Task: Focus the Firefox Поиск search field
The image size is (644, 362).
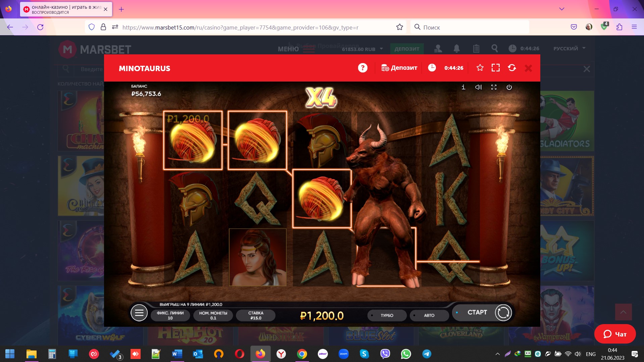Action: 470,27
